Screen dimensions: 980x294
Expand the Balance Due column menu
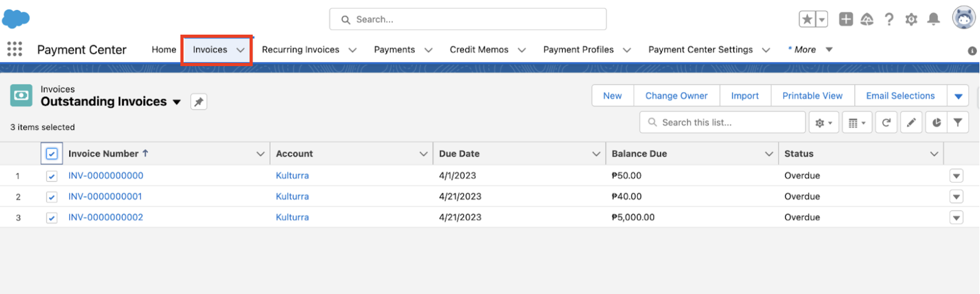click(768, 154)
